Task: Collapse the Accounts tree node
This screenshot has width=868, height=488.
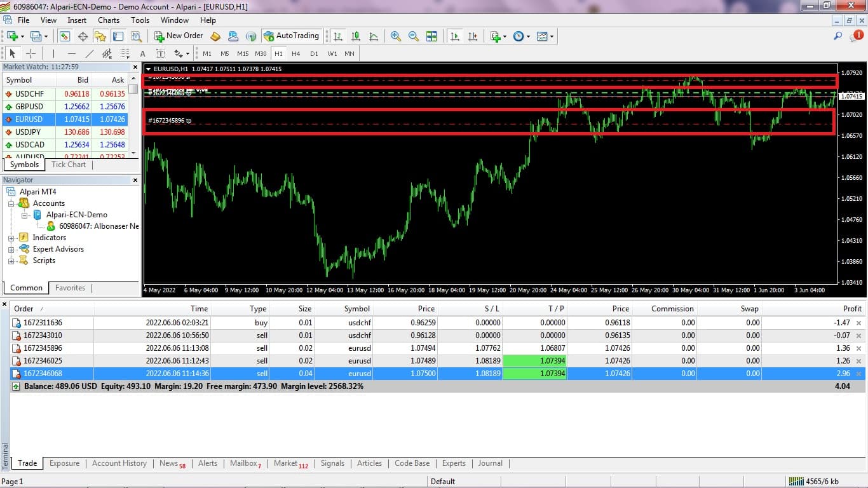Action: [x=11, y=203]
